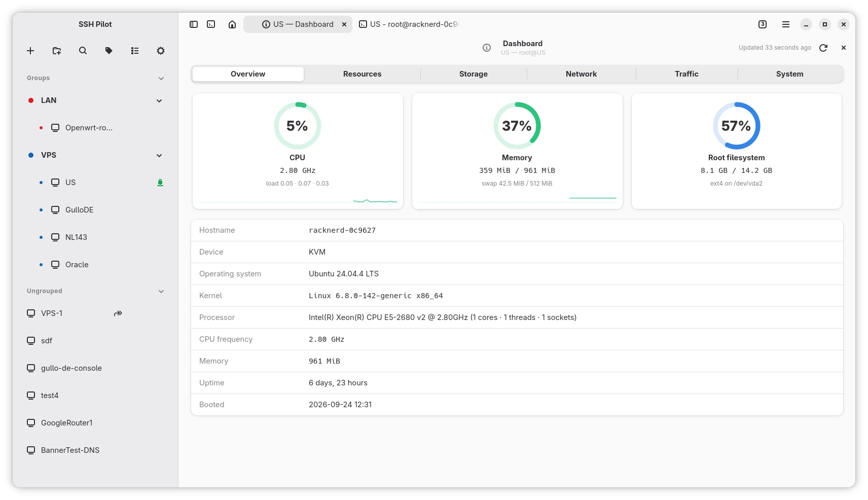Collapse the Groups section

(161, 79)
